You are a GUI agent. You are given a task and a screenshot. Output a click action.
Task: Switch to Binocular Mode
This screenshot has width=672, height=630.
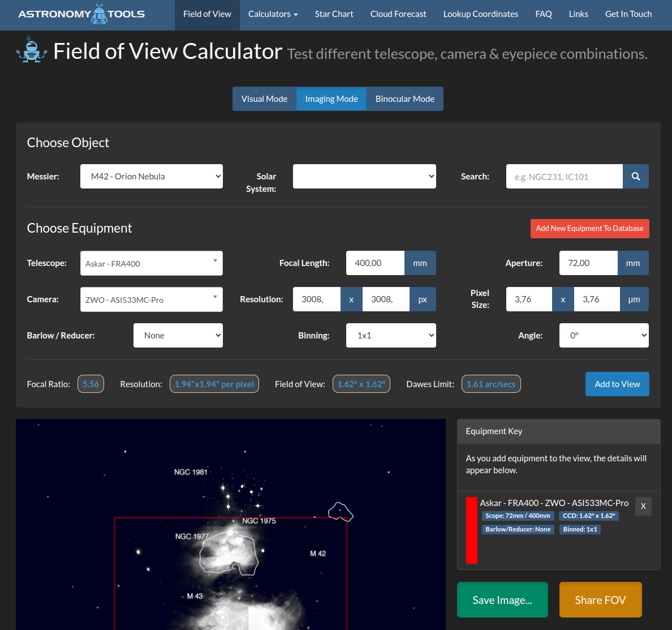[405, 98]
